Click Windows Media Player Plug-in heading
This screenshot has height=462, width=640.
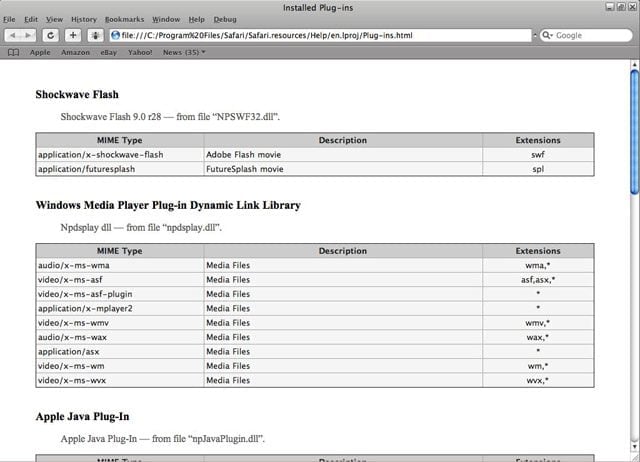point(168,205)
